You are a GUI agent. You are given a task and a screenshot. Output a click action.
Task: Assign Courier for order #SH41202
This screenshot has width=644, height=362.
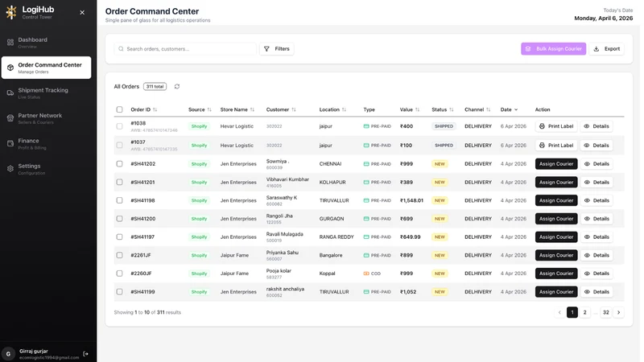[556, 164]
